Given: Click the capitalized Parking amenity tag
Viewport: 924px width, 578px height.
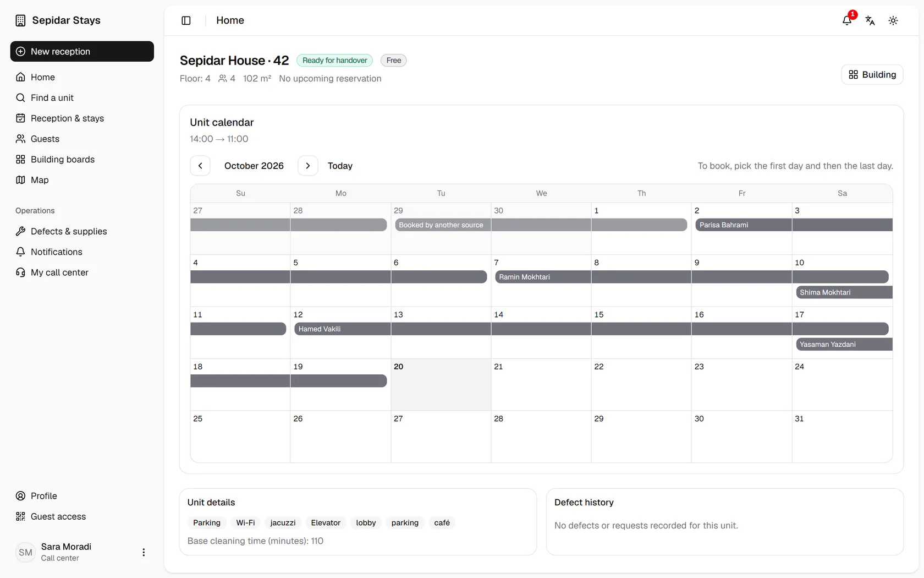Looking at the screenshot, I should (207, 523).
